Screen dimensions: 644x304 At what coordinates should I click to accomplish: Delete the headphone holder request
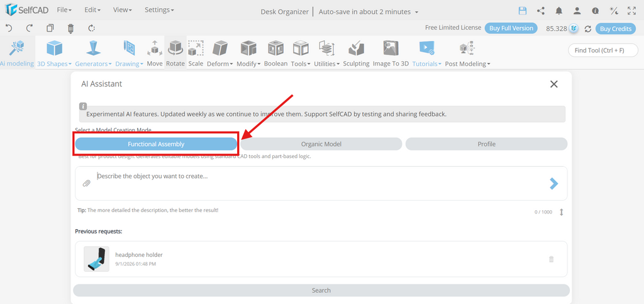[551, 259]
